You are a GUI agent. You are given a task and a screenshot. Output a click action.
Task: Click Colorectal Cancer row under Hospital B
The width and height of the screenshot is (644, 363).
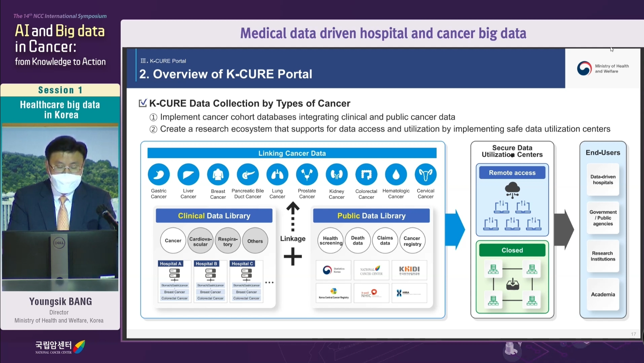tap(210, 298)
